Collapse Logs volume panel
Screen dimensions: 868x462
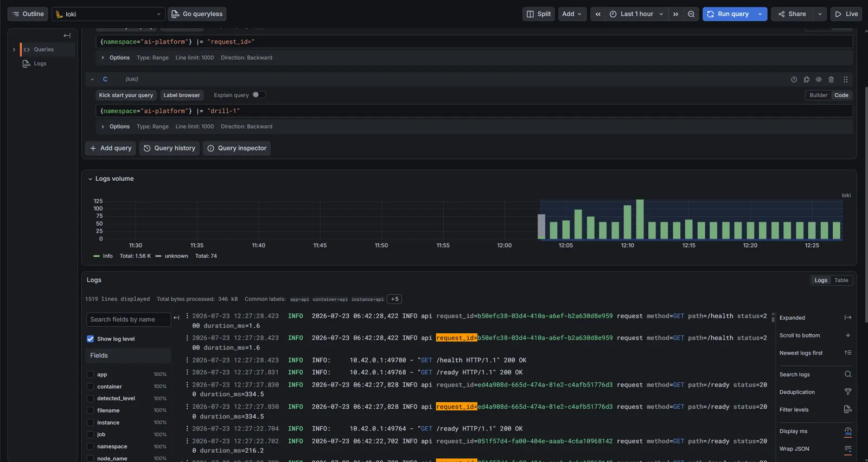(x=90, y=179)
